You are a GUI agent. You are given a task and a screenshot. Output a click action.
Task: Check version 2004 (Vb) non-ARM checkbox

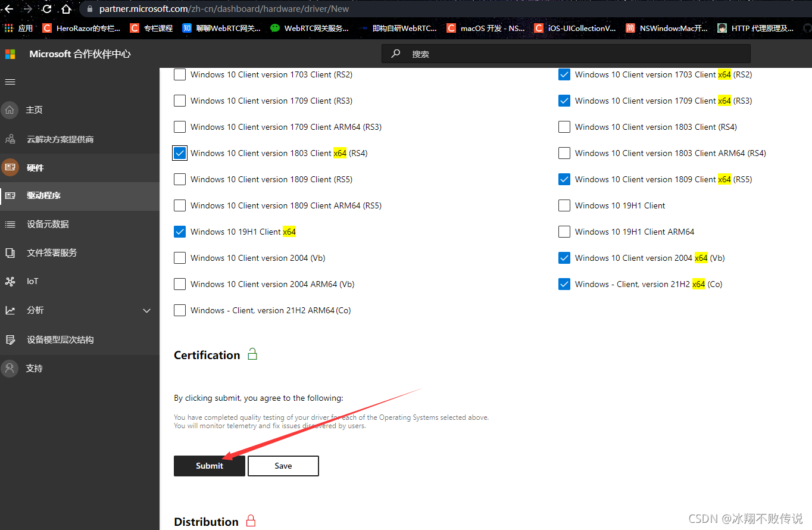tap(180, 258)
